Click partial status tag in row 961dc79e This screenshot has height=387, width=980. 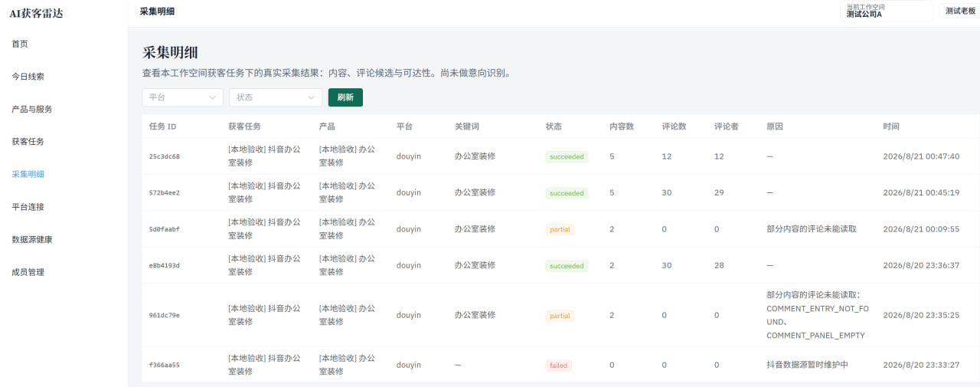560,316
